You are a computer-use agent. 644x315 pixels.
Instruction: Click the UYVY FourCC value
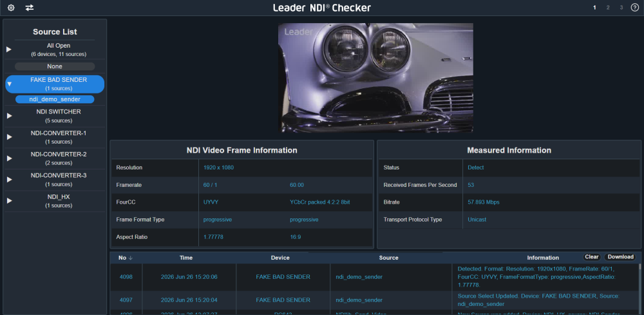[211, 202]
